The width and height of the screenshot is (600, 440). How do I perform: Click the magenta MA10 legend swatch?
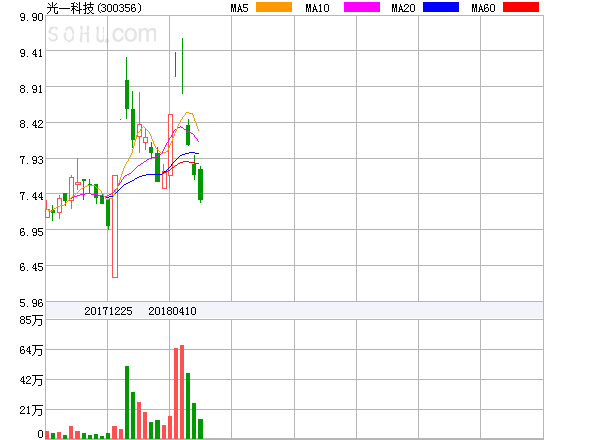coord(362,7)
